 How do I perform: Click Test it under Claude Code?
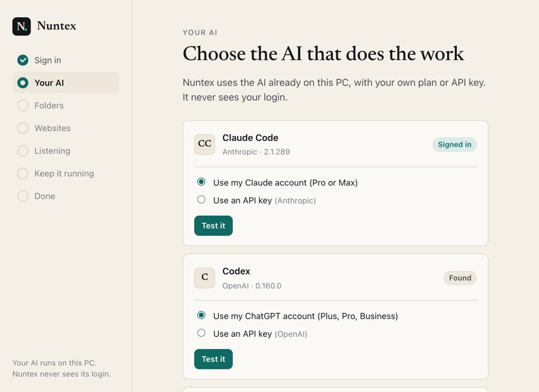pyautogui.click(x=214, y=225)
